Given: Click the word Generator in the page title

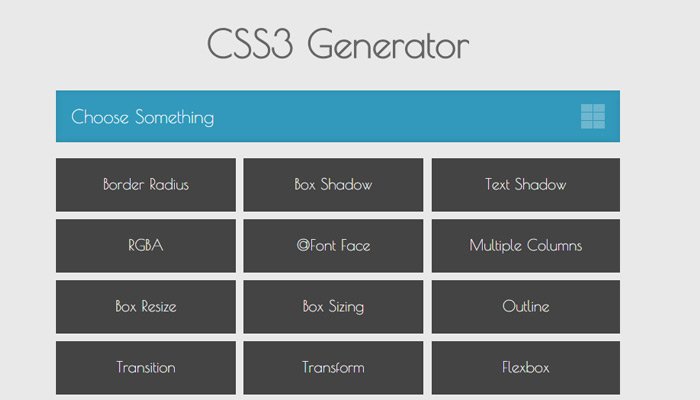Looking at the screenshot, I should point(388,46).
